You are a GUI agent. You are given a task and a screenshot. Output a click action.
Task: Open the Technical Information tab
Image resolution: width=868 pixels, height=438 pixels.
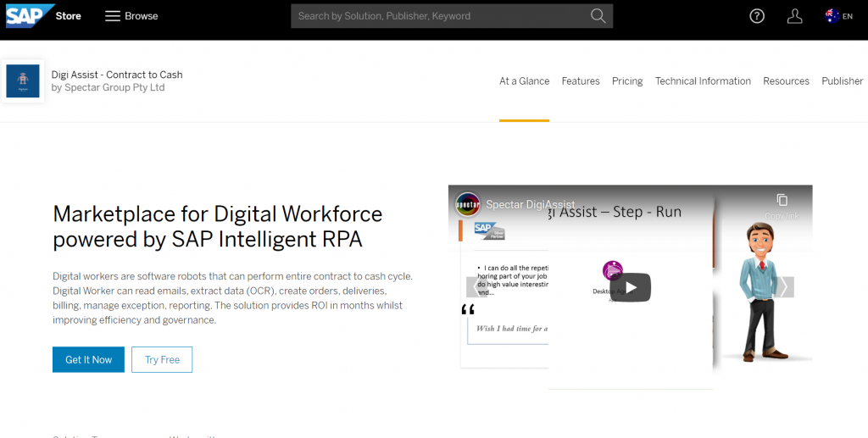tap(703, 81)
